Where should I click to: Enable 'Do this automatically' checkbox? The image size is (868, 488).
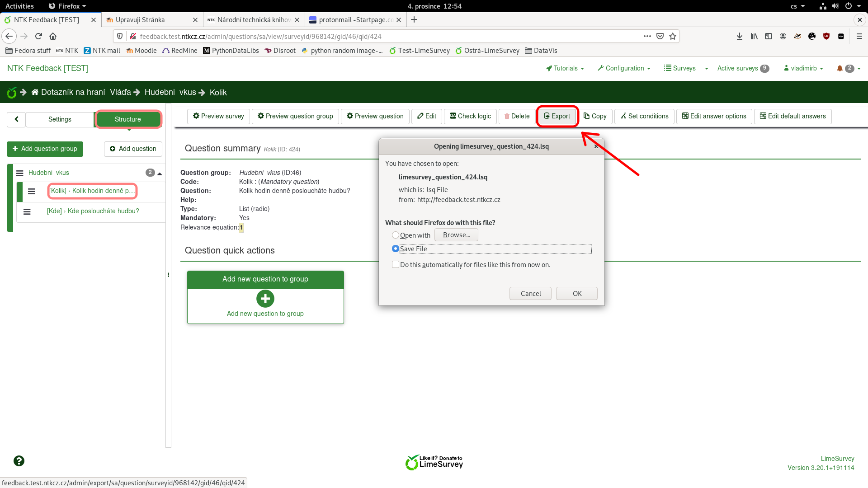click(x=396, y=264)
